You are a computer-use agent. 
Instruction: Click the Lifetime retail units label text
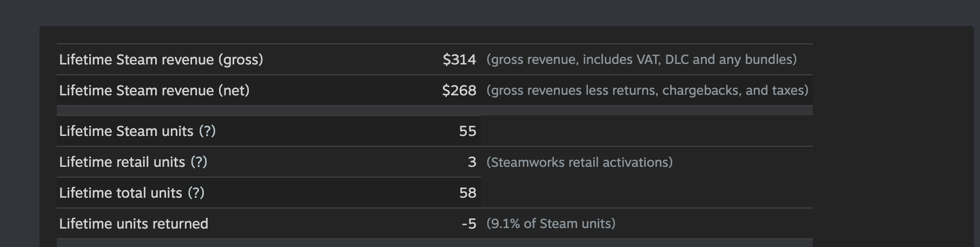(122, 162)
